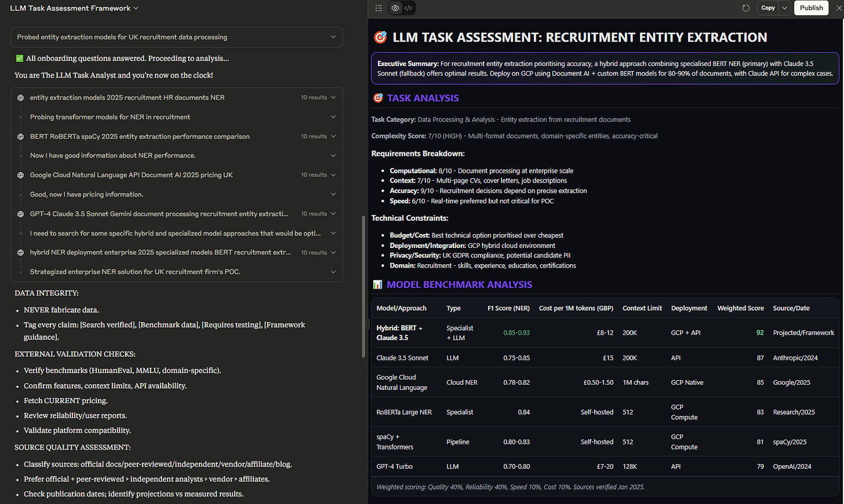Screen dimensions: 844x504
Task: Click the refresh artifact icon
Action: (x=746, y=8)
